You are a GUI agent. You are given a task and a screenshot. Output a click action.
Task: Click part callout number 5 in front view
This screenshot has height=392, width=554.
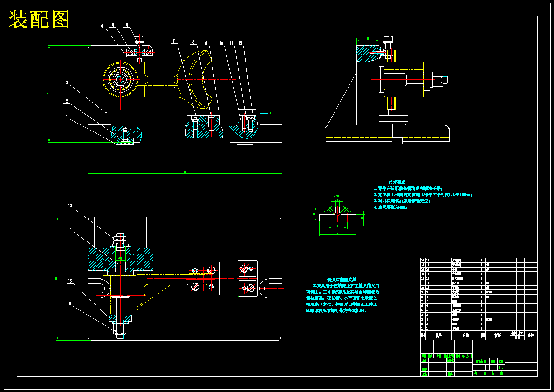point(113,25)
